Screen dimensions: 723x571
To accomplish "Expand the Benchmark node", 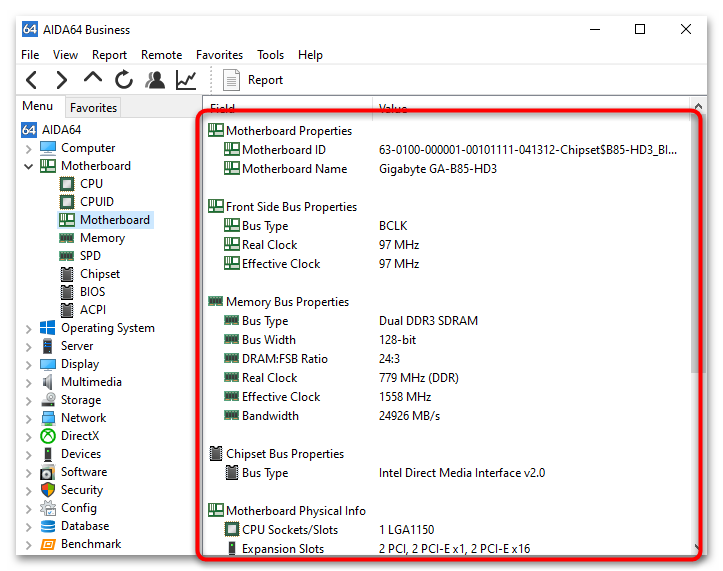I will click(x=29, y=545).
